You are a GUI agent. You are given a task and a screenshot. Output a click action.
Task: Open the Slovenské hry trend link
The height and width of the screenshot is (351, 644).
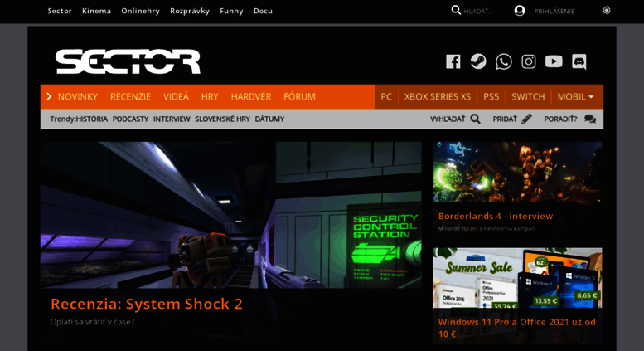[x=222, y=119]
